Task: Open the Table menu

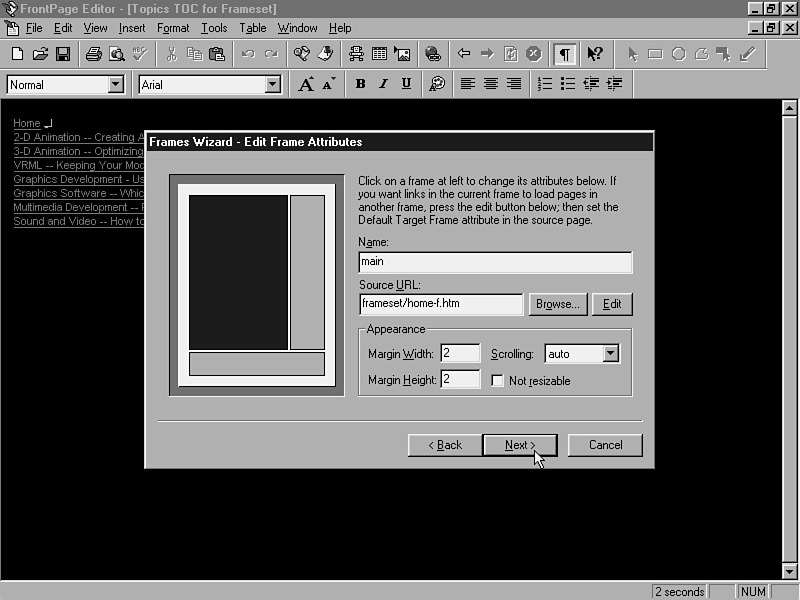Action: [x=253, y=28]
